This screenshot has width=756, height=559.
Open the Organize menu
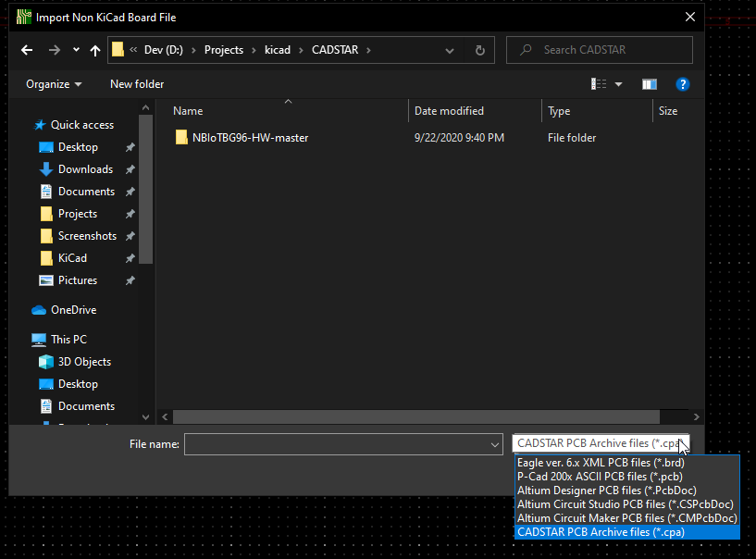(54, 84)
